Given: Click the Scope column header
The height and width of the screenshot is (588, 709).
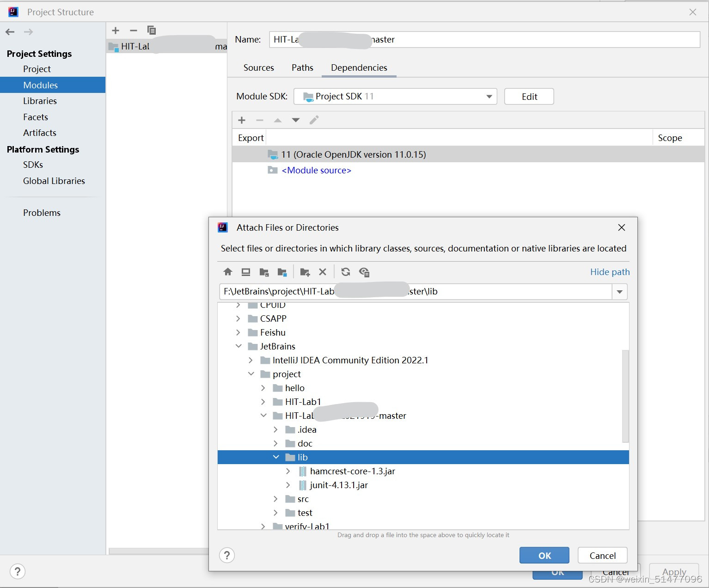Looking at the screenshot, I should [670, 138].
